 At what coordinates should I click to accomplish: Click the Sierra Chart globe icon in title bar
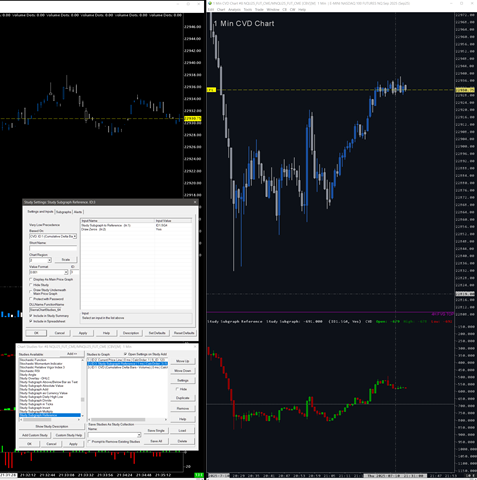click(210, 3)
